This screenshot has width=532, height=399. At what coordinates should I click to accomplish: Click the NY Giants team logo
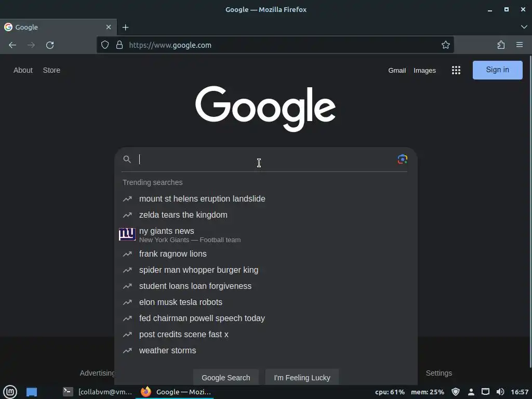(127, 234)
